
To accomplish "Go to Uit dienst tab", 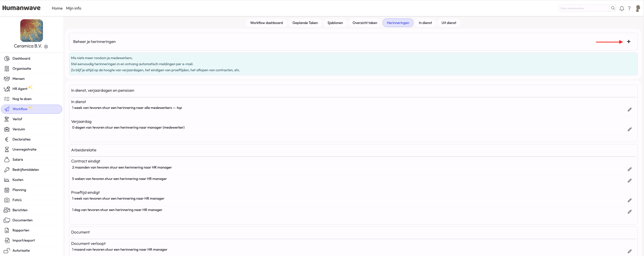I will click(x=449, y=23).
